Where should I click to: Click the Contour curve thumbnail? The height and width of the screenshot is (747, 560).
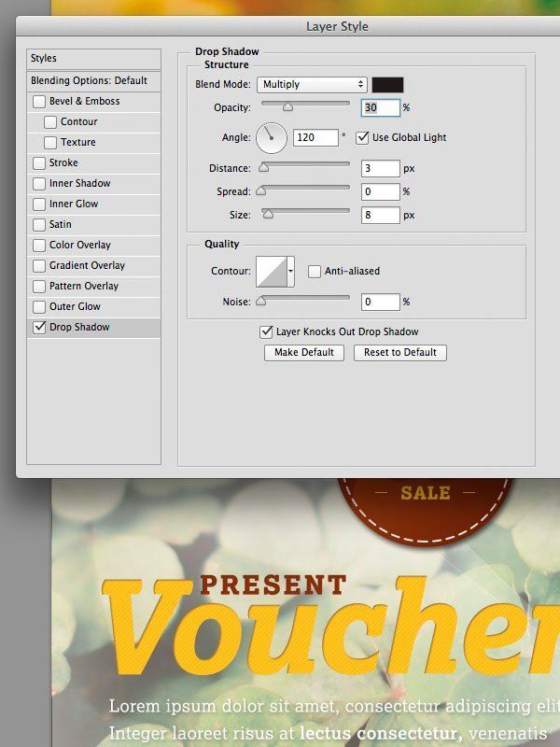click(272, 272)
